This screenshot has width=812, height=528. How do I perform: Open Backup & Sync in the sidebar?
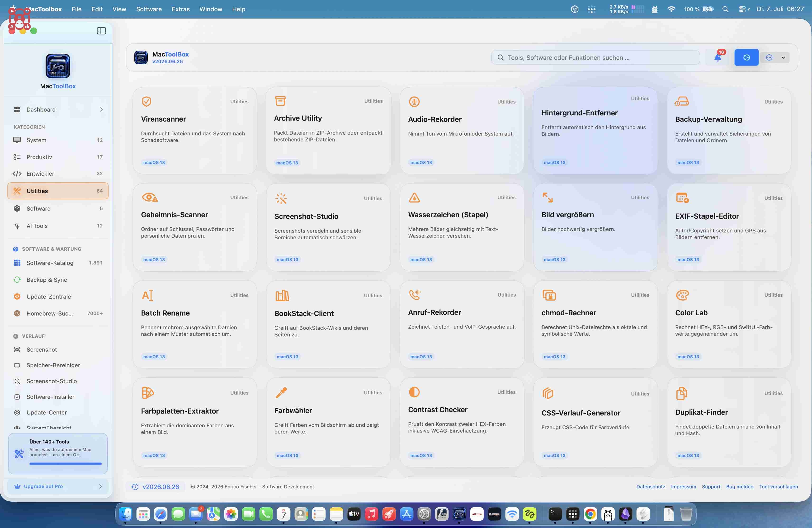pyautogui.click(x=58, y=280)
